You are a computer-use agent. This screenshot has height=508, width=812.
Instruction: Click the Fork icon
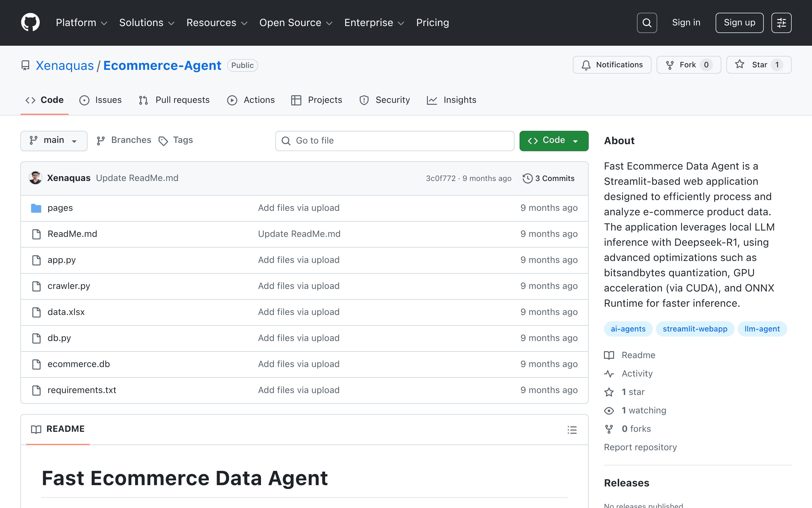[670, 65]
